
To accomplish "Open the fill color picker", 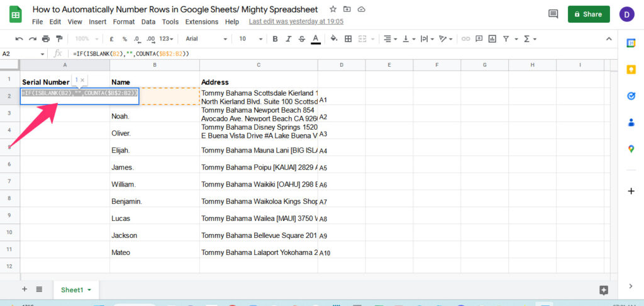I will (x=335, y=38).
